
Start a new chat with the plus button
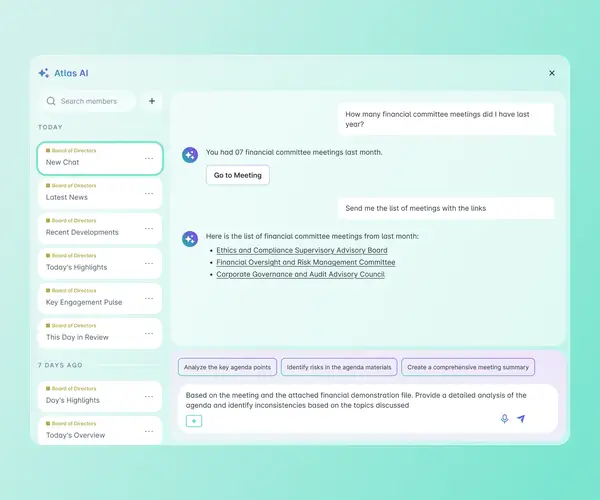pyautogui.click(x=152, y=101)
